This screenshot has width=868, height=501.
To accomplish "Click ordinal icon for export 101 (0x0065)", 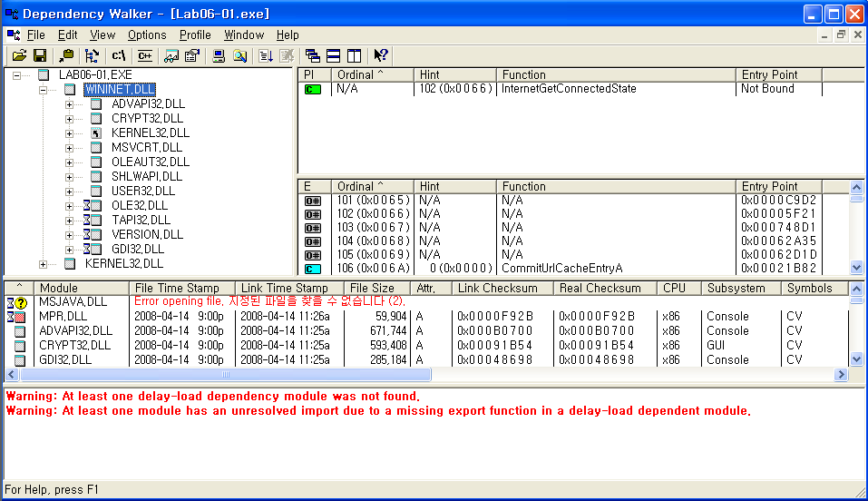I will [x=313, y=201].
